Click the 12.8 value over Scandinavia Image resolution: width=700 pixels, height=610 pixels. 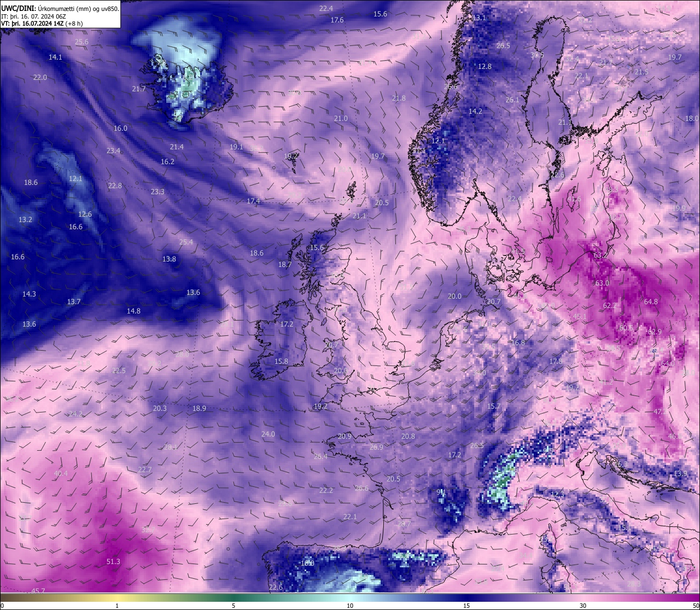[485, 66]
